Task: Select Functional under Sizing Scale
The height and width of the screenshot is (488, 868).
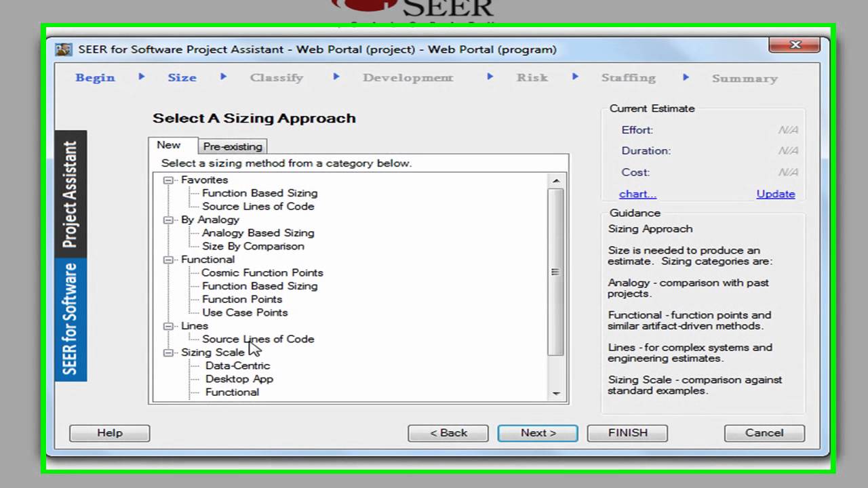Action: pyautogui.click(x=232, y=392)
